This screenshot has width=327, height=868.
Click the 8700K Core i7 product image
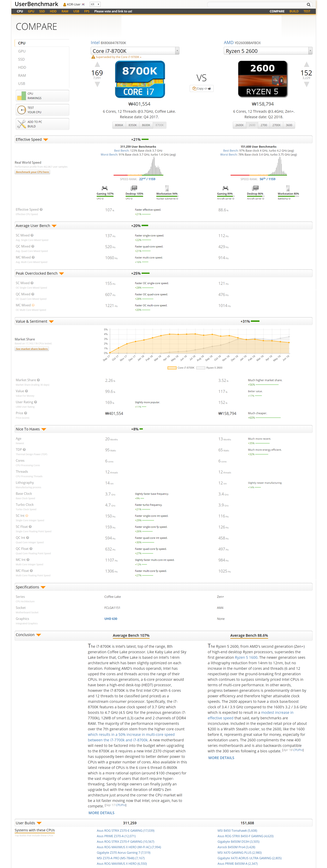[x=140, y=79]
